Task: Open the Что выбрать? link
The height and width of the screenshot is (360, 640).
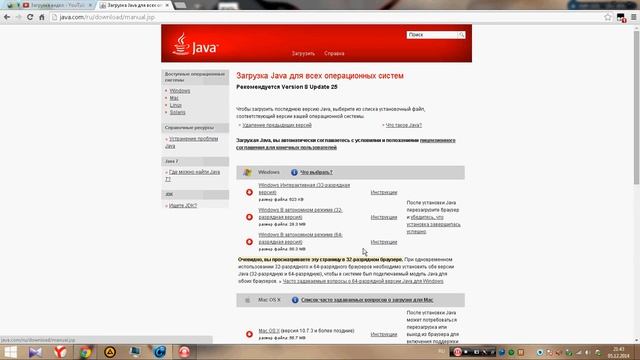Action: point(316,172)
